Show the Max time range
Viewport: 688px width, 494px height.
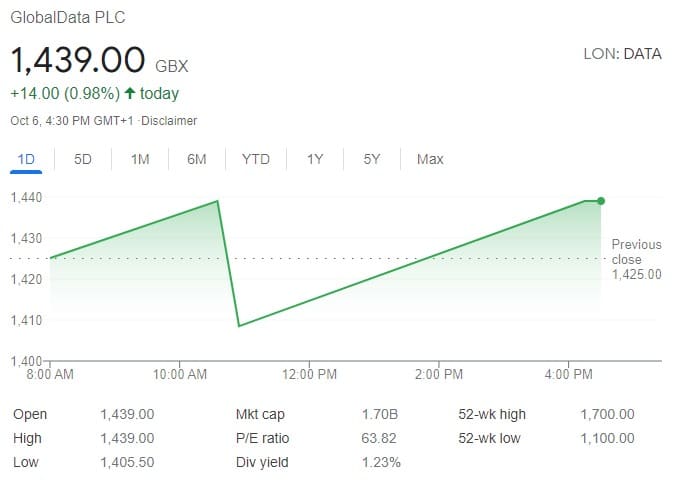(430, 159)
